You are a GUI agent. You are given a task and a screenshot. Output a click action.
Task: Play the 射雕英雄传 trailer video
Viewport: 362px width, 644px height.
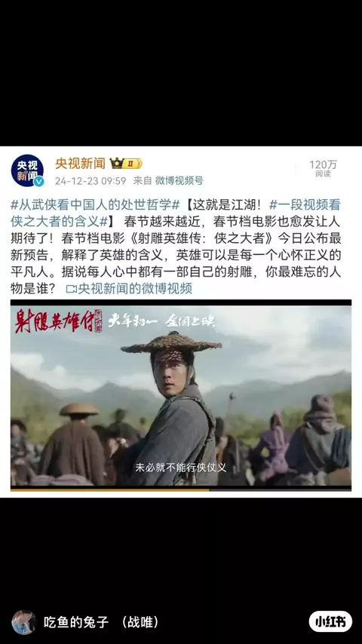point(181,395)
